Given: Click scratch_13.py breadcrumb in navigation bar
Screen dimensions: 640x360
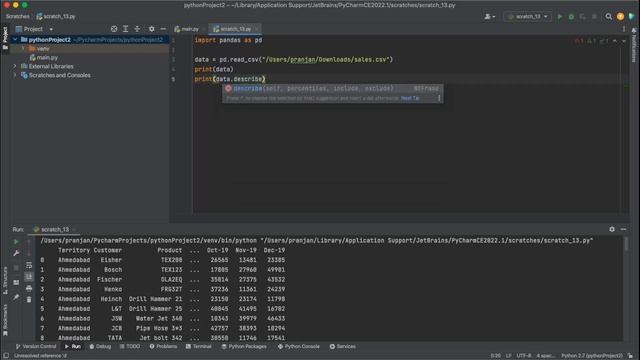Looking at the screenshot, I should [56, 16].
